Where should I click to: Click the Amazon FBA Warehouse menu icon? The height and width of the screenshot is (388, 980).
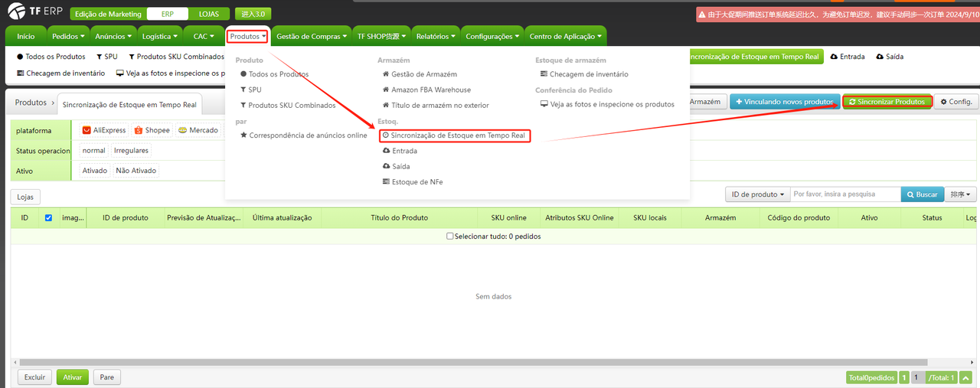click(386, 90)
